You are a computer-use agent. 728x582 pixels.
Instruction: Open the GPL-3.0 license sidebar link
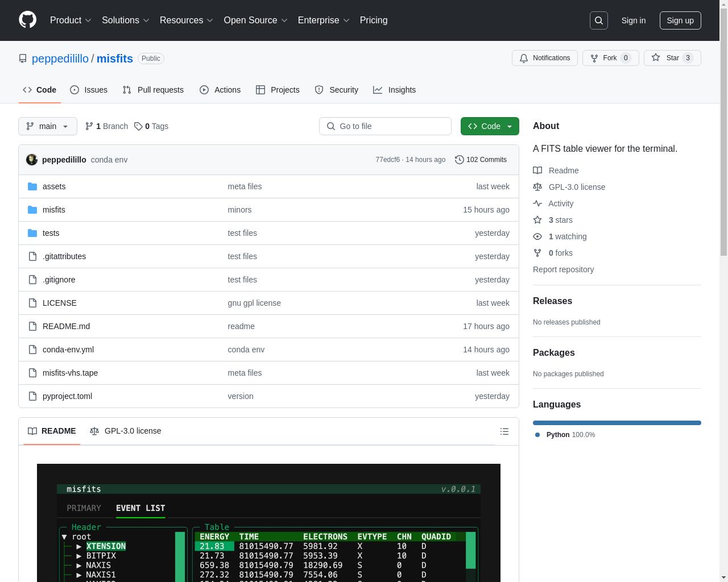point(569,187)
